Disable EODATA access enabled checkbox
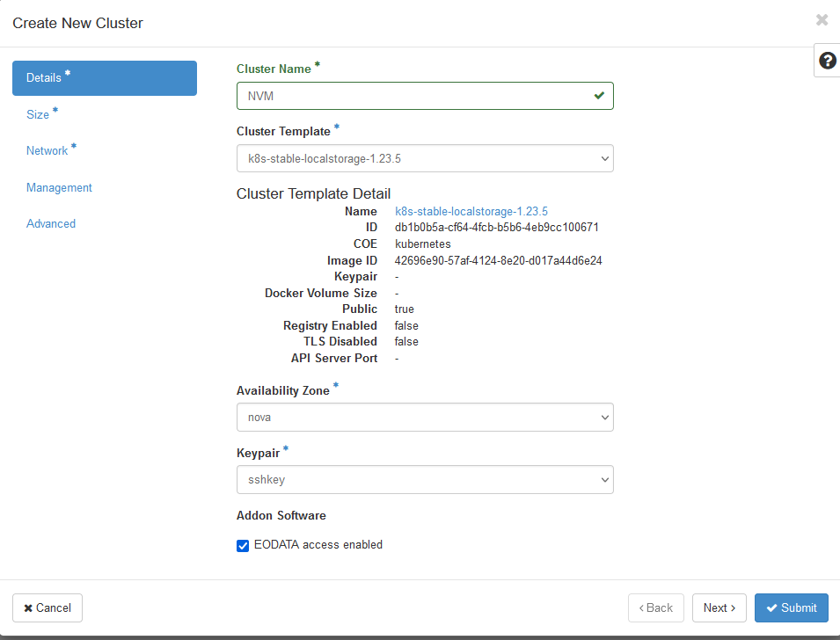 pyautogui.click(x=243, y=546)
